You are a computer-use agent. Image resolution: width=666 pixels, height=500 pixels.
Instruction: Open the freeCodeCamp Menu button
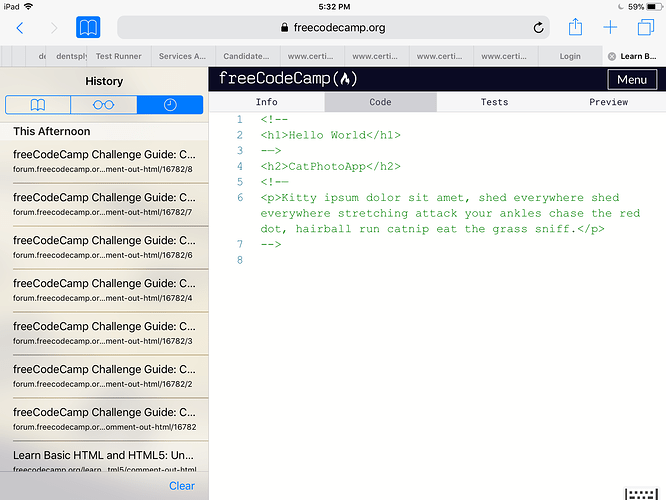click(632, 79)
